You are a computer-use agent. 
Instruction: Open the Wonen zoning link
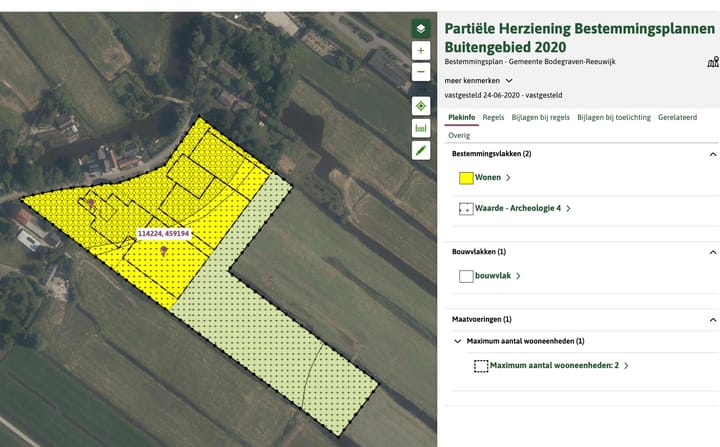point(489,178)
